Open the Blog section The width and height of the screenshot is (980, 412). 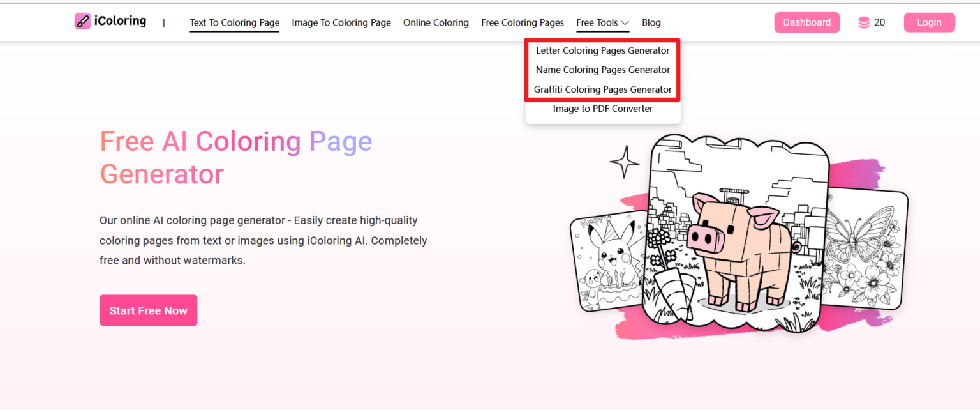(x=651, y=22)
